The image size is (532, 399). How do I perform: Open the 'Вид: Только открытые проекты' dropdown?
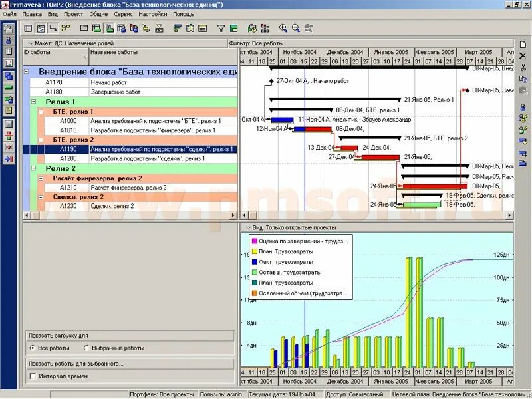point(291,227)
